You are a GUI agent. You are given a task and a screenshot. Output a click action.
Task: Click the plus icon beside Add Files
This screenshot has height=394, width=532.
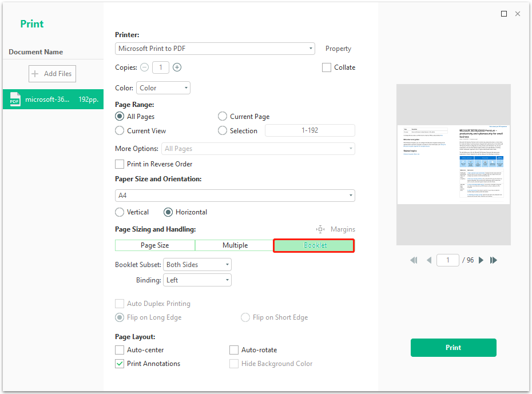(35, 74)
